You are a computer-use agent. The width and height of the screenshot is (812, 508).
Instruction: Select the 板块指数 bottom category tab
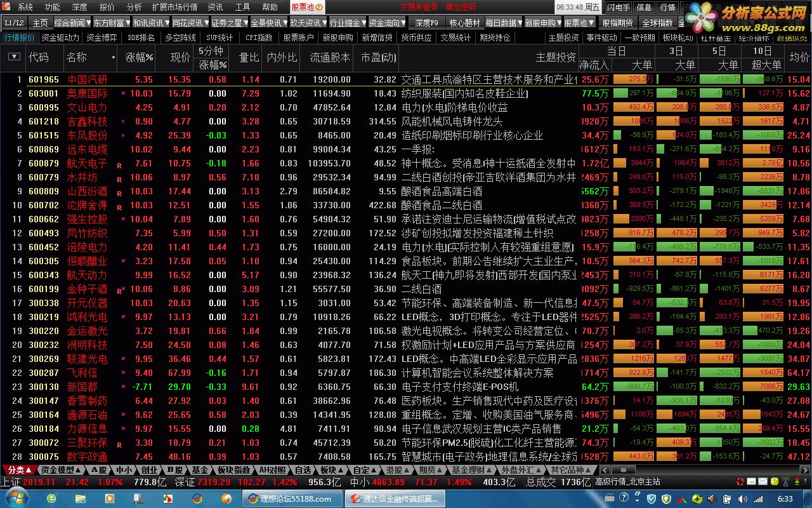[x=233, y=471]
